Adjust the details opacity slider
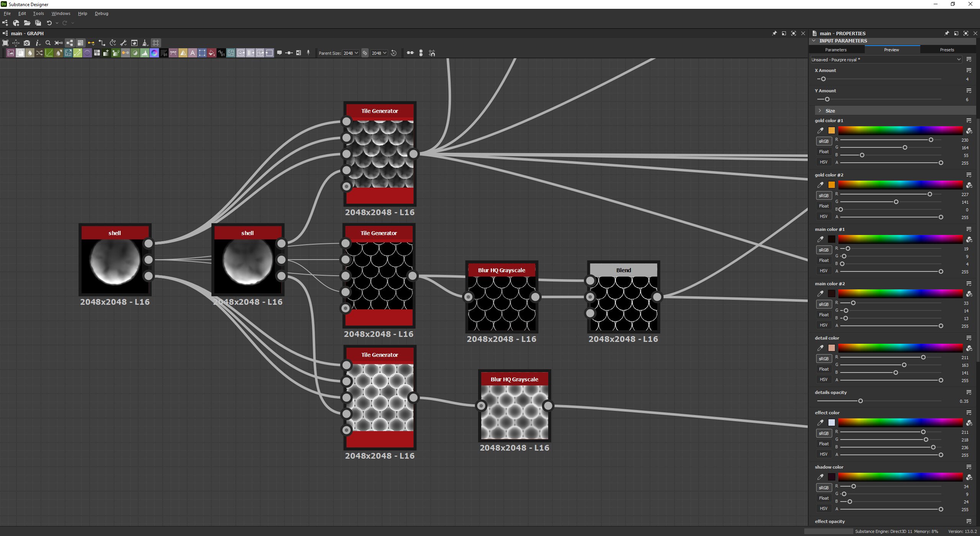Image resolution: width=980 pixels, height=536 pixels. click(861, 401)
